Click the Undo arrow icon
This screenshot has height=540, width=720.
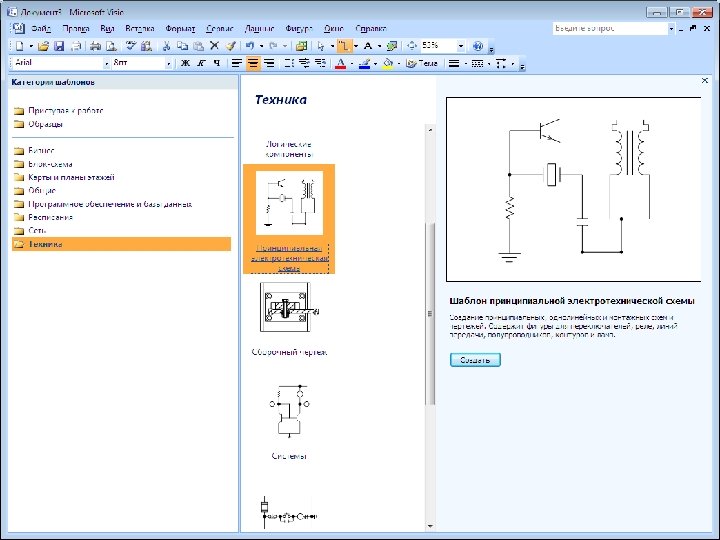click(x=249, y=46)
